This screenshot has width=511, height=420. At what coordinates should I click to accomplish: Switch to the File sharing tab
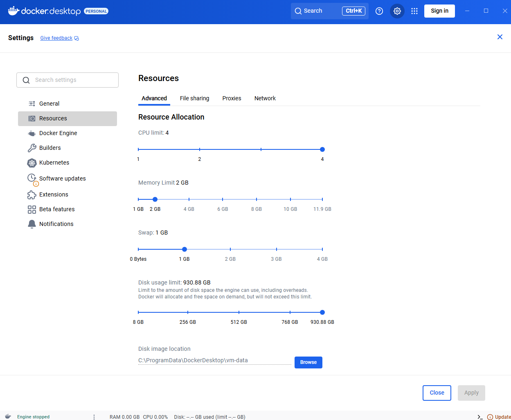tap(195, 98)
